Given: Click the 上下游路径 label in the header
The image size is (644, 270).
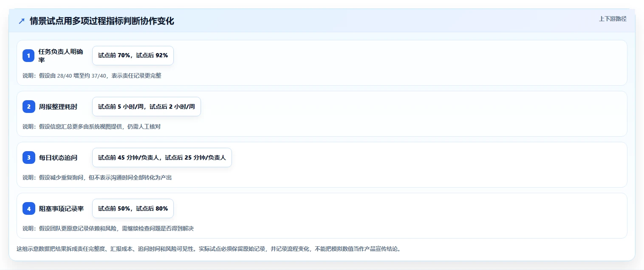Looking at the screenshot, I should click(613, 19).
